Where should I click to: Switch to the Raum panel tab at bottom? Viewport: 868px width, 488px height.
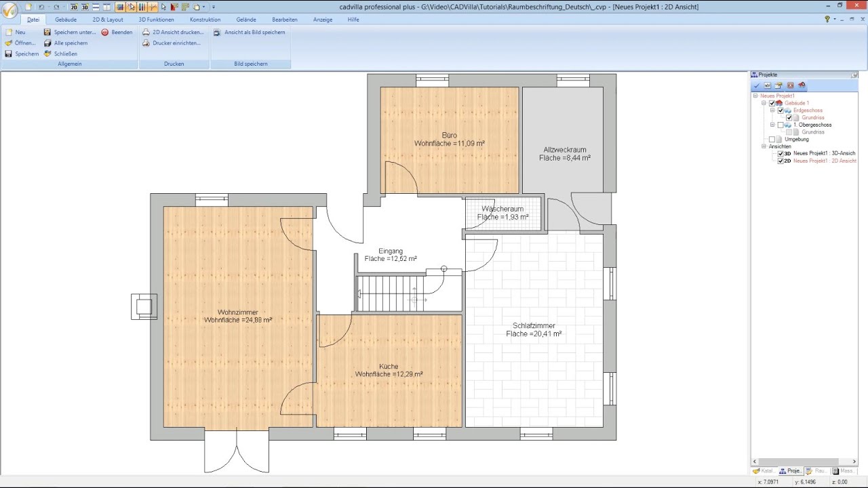817,471
